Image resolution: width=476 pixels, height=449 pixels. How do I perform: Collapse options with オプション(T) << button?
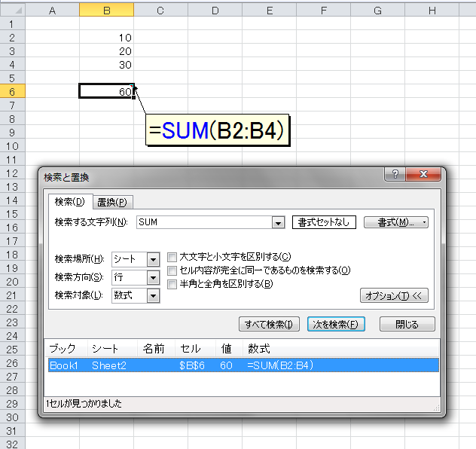click(394, 295)
